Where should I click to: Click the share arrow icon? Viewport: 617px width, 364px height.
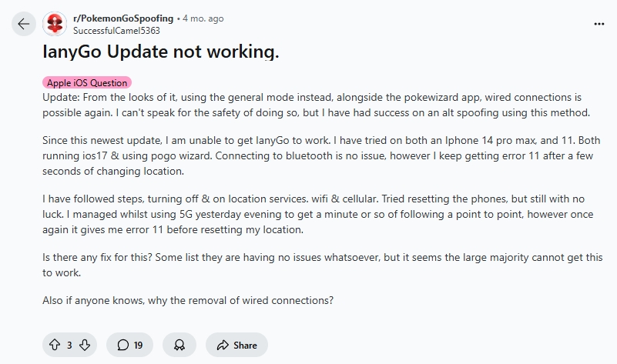223,345
